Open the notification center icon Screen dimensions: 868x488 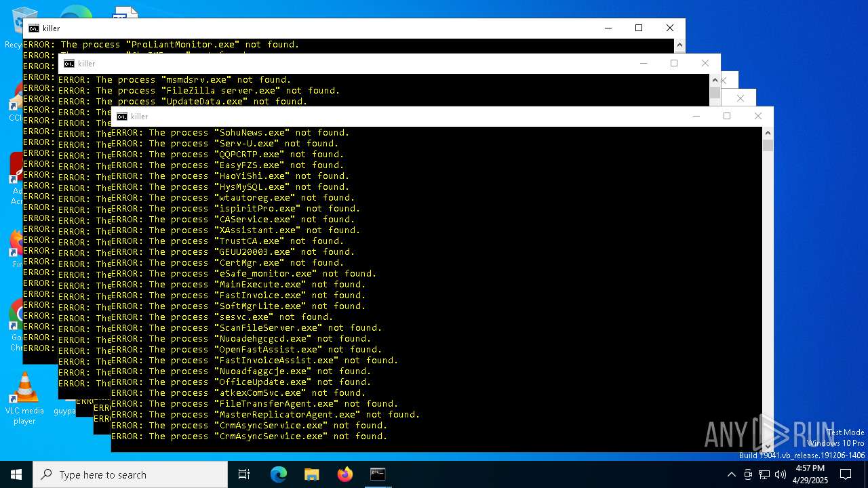[846, 474]
